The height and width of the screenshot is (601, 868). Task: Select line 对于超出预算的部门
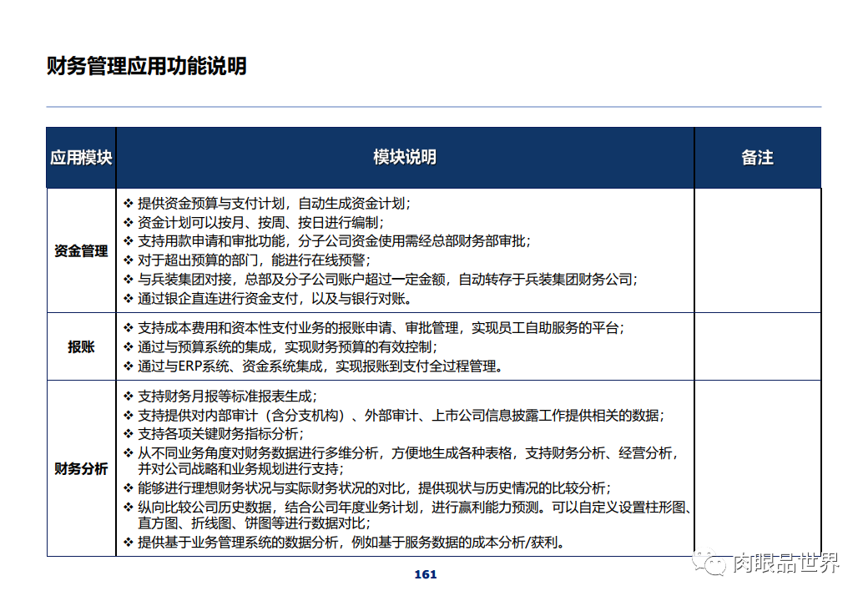(247, 260)
